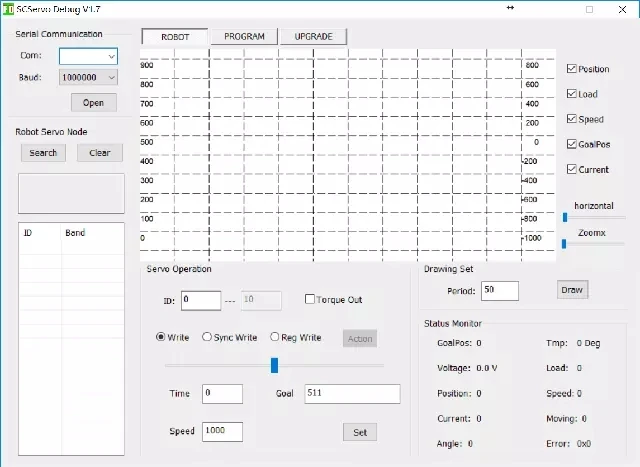
Task: Click the 'Voltage: 0.0 V' status text
Action: (467, 368)
